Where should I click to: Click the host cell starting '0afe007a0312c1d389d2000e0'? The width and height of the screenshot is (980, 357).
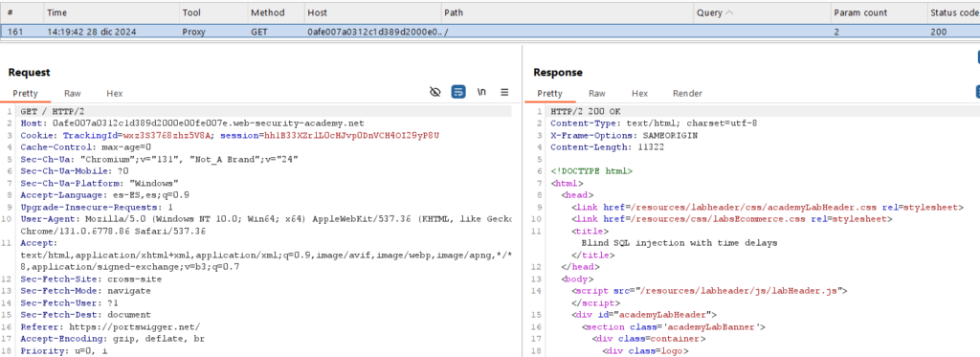[374, 32]
